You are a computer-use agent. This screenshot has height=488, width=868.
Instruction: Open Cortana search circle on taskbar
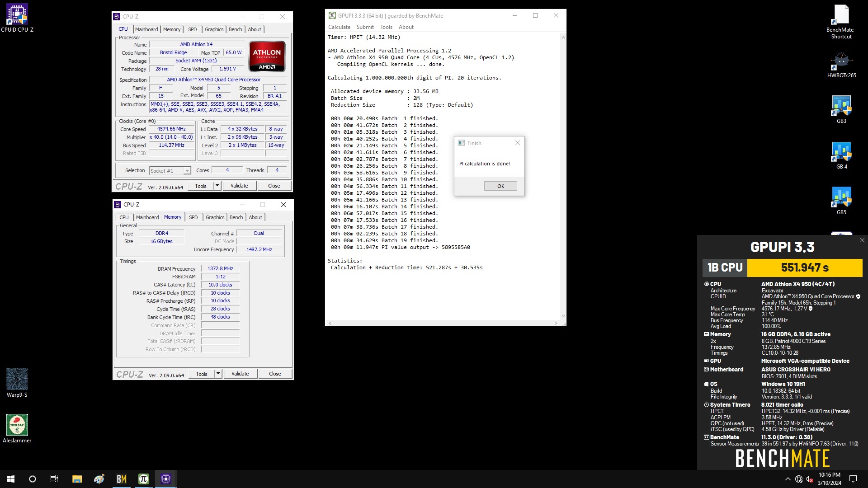click(33, 479)
